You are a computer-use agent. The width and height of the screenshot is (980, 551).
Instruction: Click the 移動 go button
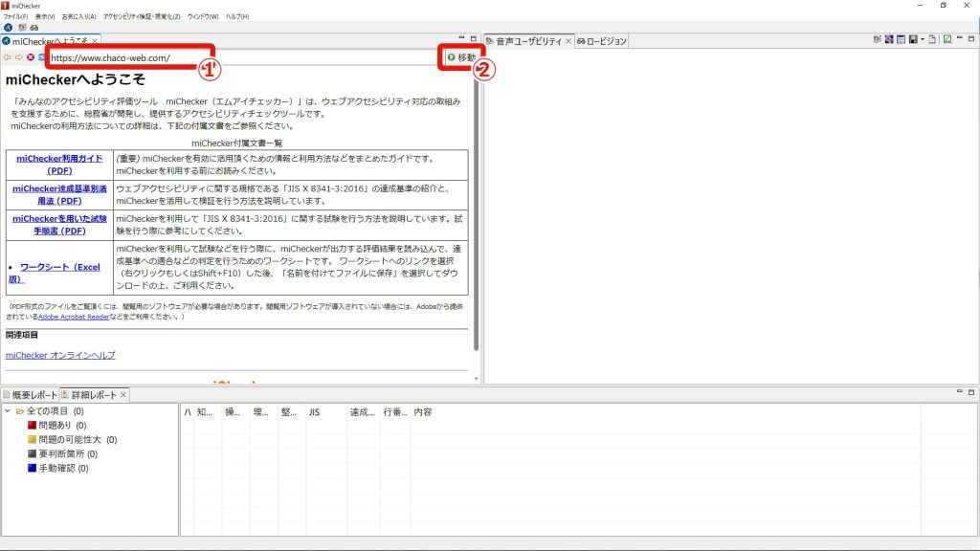tap(461, 57)
